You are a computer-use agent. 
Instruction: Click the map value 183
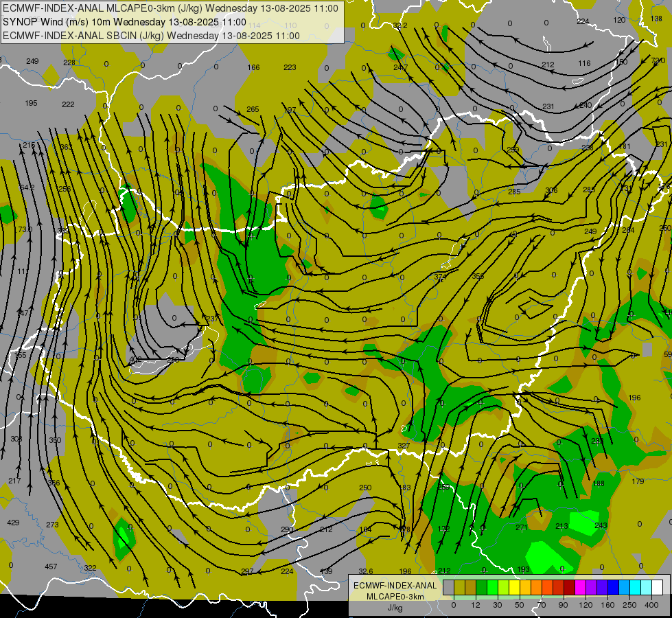click(x=405, y=488)
